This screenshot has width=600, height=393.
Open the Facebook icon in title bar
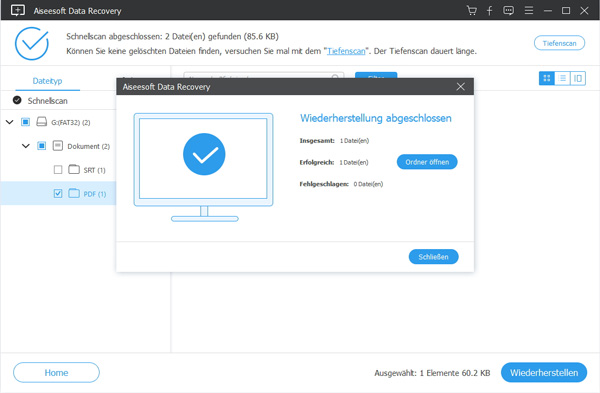(489, 10)
